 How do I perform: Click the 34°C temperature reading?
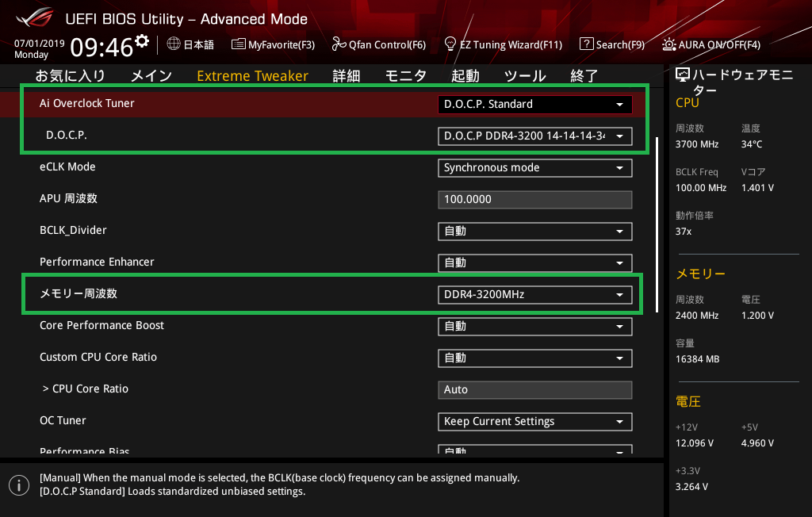(752, 144)
